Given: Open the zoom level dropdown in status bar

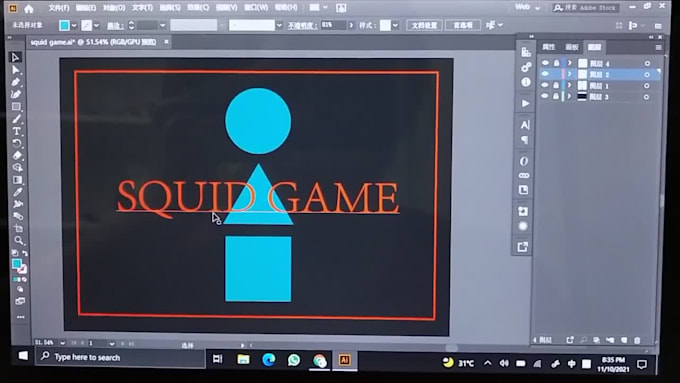Looking at the screenshot, I should point(62,343).
